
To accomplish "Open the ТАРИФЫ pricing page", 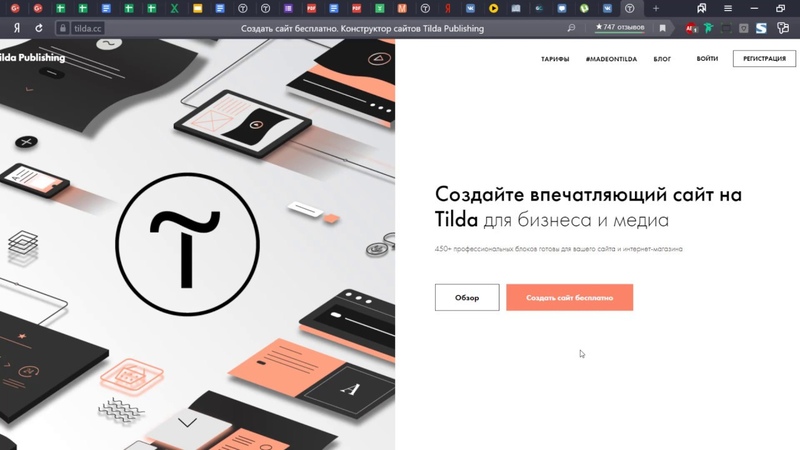I will [555, 59].
